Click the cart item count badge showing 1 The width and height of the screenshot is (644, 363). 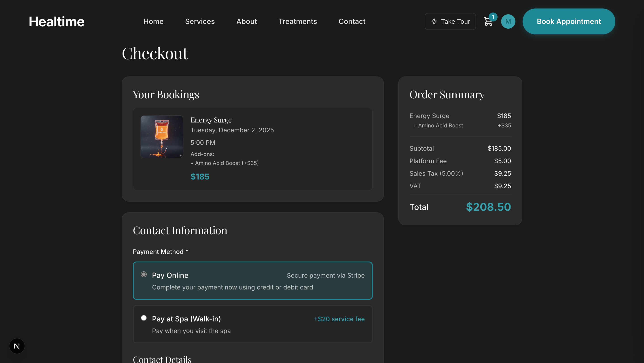(x=493, y=17)
